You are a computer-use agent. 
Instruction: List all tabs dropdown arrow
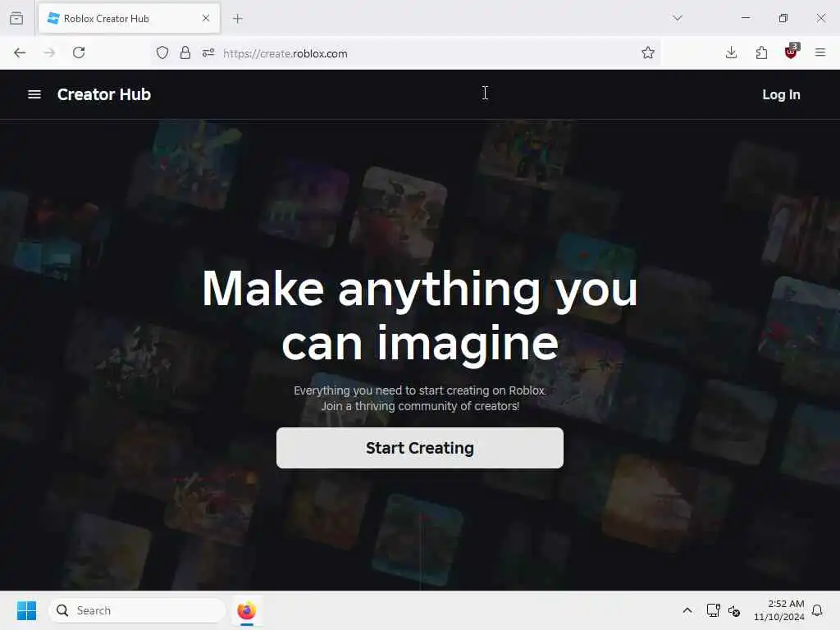pos(678,18)
